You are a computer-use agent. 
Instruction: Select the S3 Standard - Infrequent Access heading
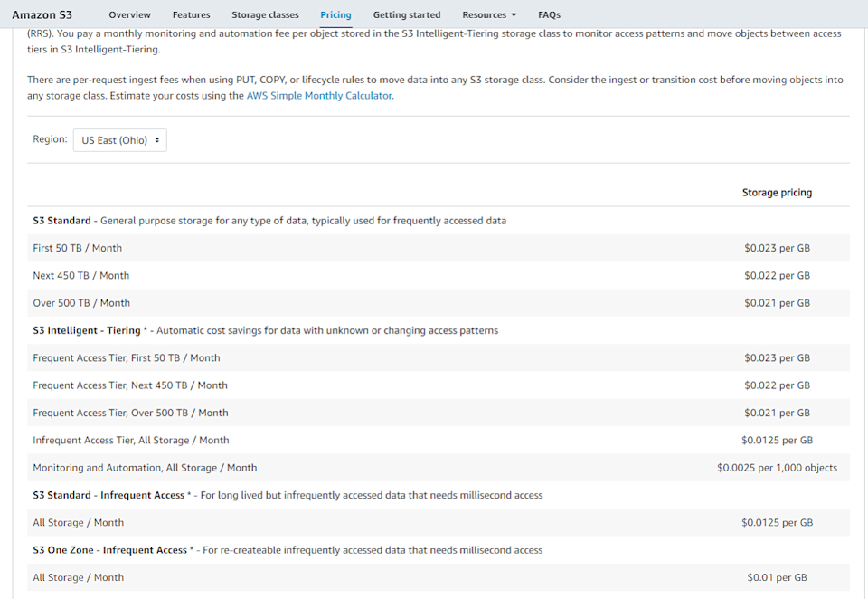tap(108, 495)
